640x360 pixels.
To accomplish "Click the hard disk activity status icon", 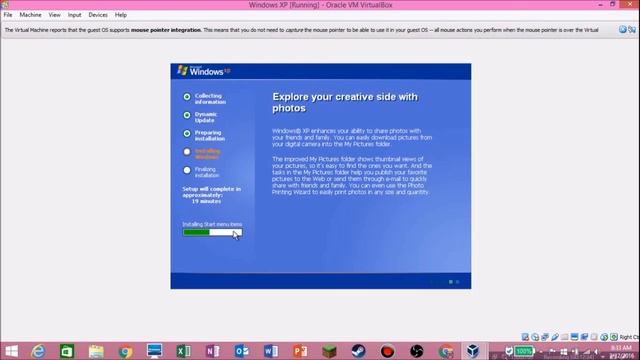I will (525, 337).
